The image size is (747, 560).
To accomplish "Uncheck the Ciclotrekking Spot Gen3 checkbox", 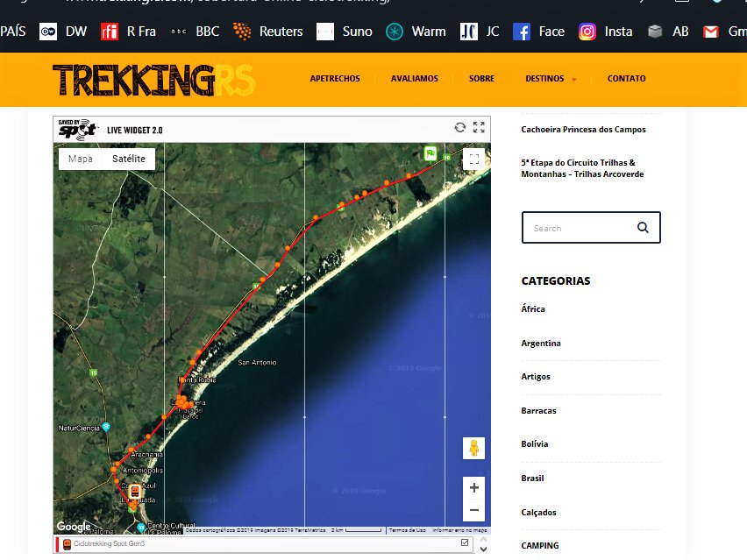I will (x=465, y=543).
